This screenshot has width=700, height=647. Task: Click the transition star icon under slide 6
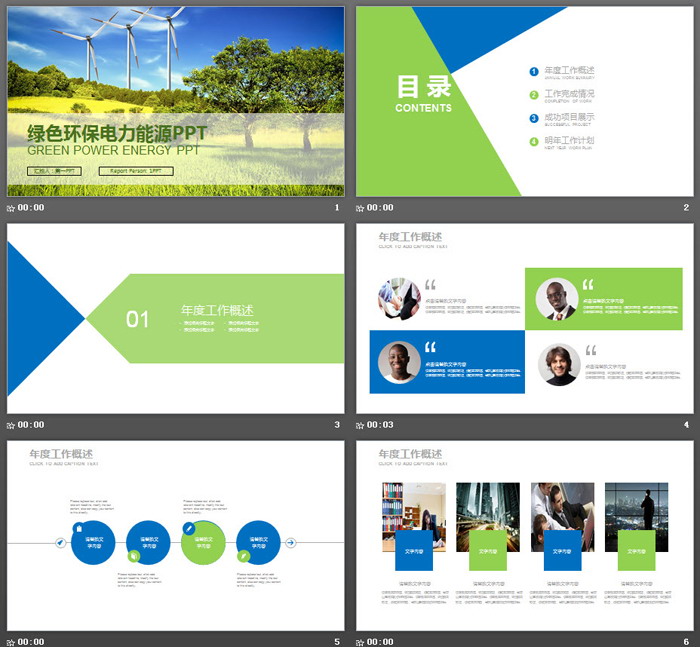click(360, 641)
